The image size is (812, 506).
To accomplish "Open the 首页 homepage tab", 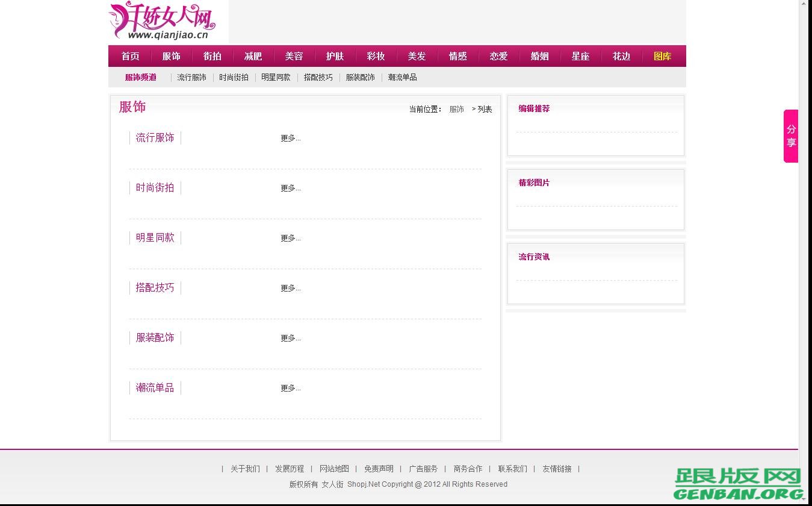I will pyautogui.click(x=130, y=56).
